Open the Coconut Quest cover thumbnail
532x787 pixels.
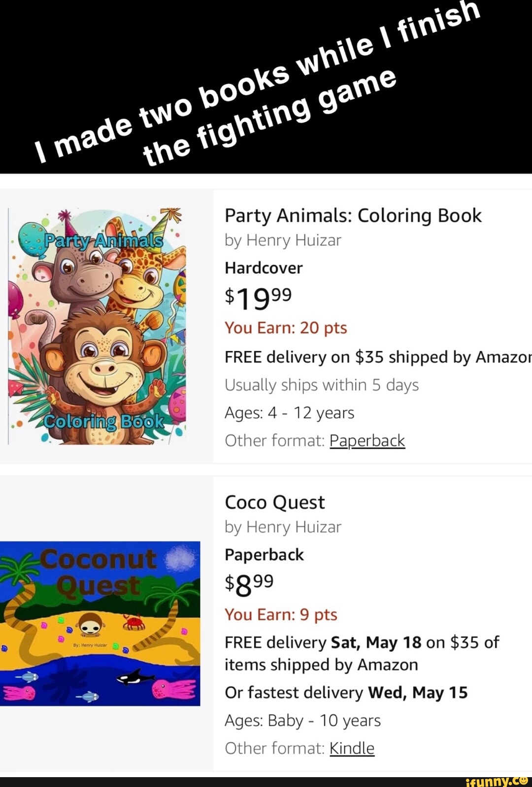click(100, 623)
